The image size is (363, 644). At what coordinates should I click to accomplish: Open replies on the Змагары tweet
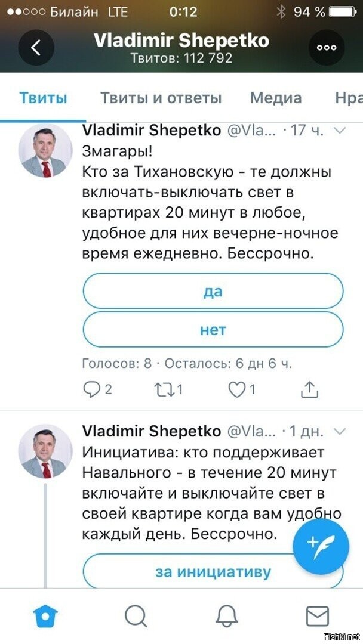(x=97, y=389)
